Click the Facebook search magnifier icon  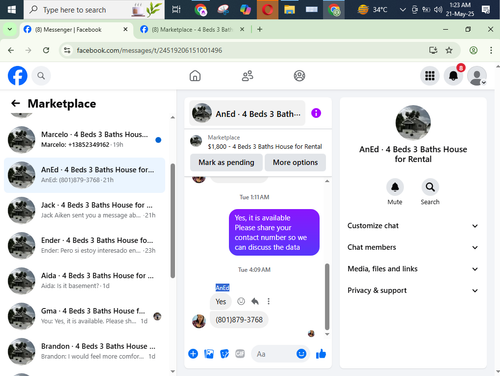coord(41,76)
